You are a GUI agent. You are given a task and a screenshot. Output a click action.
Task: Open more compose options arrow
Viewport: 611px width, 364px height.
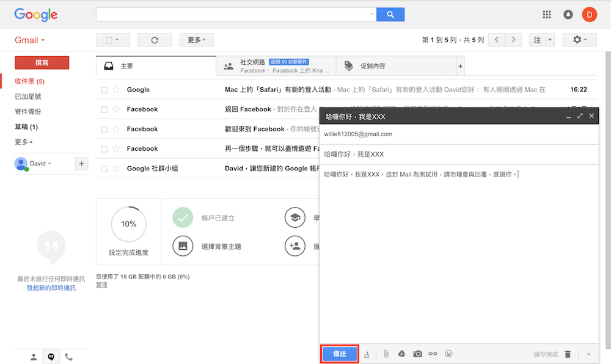(588, 354)
